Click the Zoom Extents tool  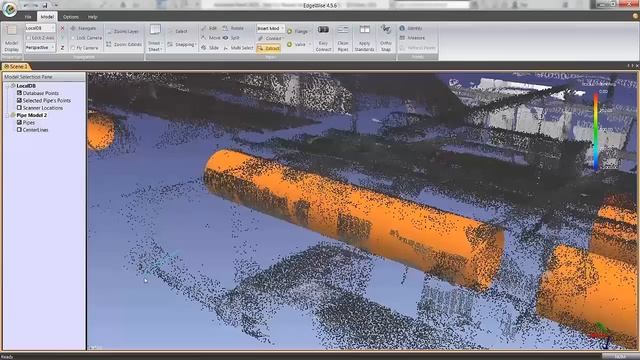pos(124,44)
